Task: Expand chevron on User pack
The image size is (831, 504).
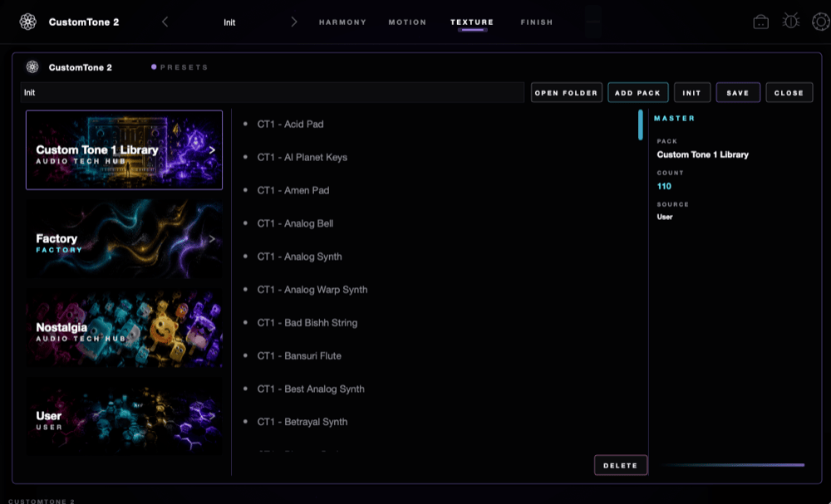Action: 212,416
